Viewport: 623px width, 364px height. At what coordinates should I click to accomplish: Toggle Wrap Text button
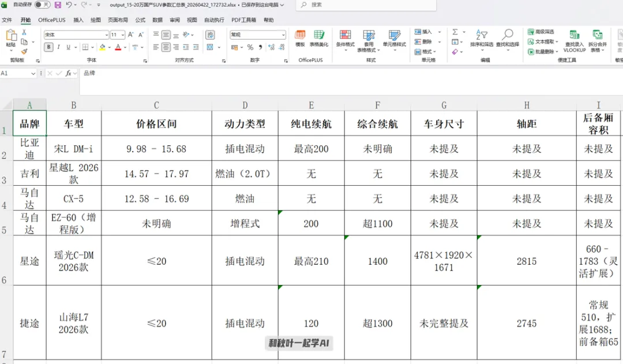click(210, 35)
